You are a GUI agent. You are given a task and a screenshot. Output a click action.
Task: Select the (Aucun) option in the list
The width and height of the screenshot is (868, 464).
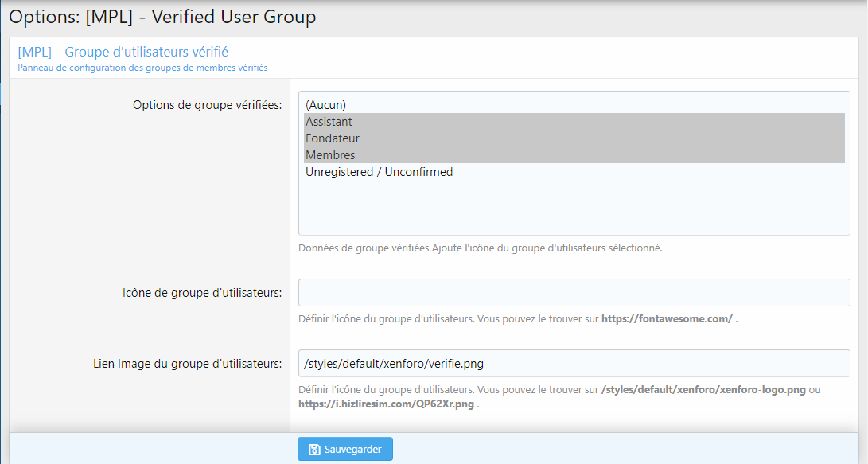tap(326, 104)
